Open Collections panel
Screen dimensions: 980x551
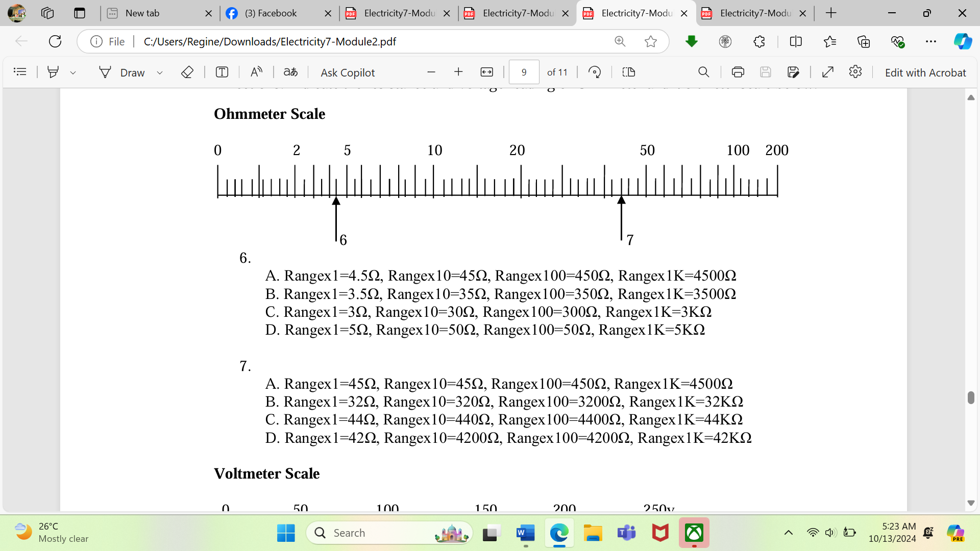click(864, 41)
